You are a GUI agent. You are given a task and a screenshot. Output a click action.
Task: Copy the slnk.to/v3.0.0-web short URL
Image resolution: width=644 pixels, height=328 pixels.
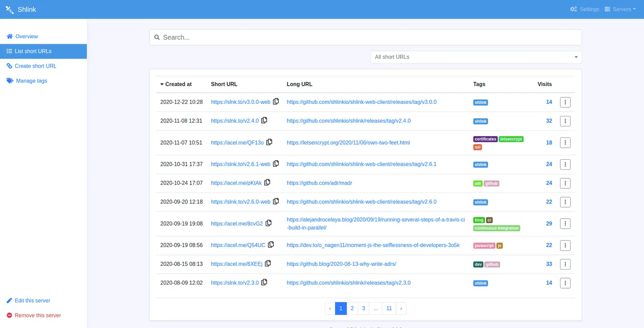[x=276, y=101]
